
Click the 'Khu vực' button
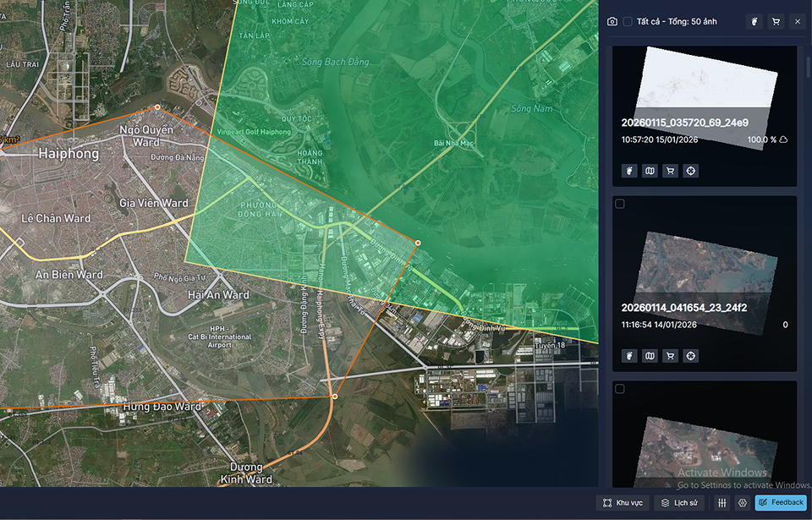tap(623, 503)
